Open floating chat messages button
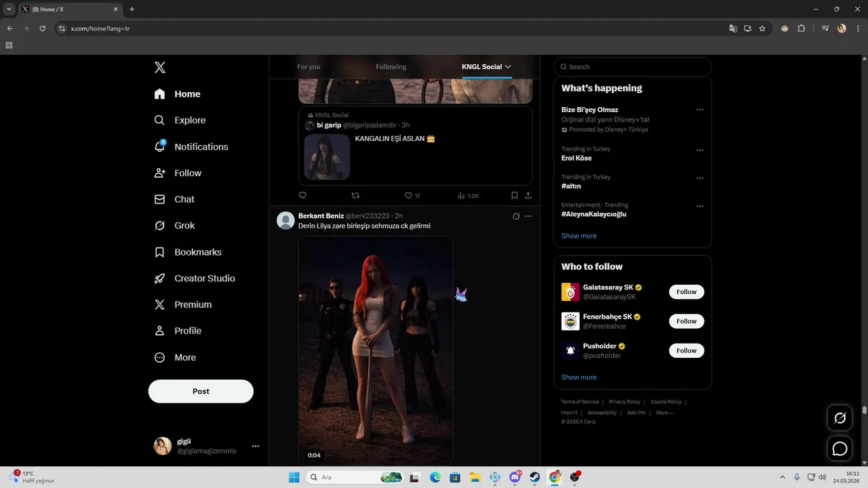The height and width of the screenshot is (488, 868). coord(840,449)
